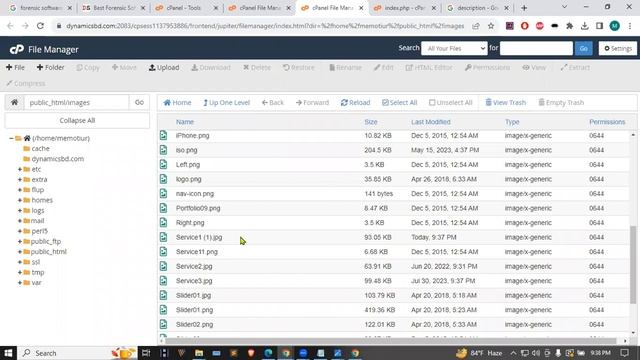The image size is (640, 360).
Task: Click the vertical scrollbar of file list
Action: coord(633,264)
